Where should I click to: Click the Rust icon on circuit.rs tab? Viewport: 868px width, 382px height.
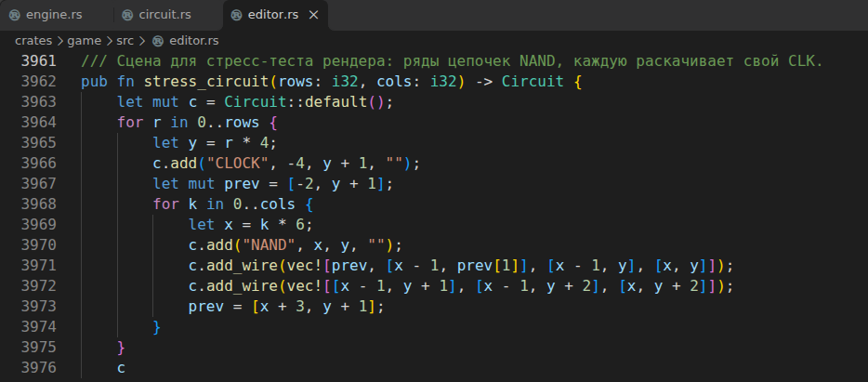tap(127, 15)
